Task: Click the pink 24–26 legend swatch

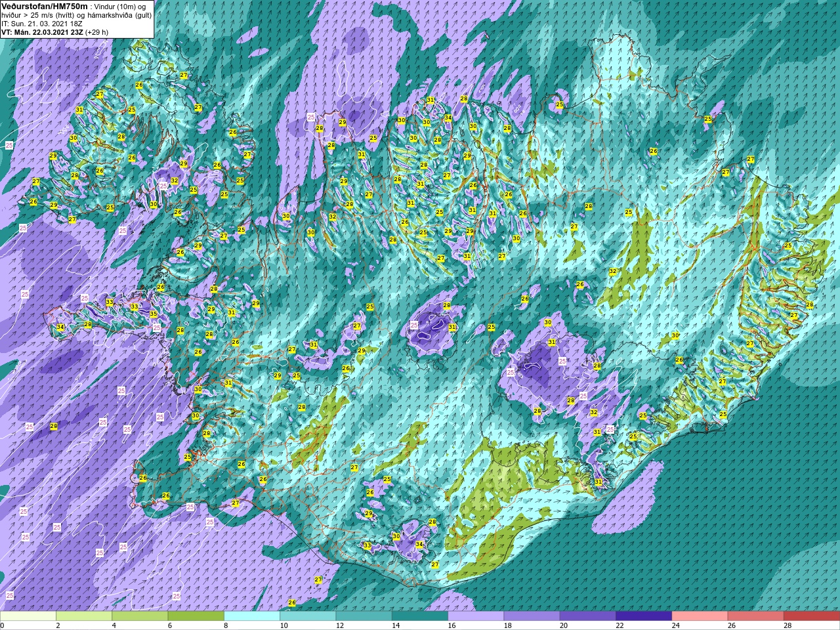Action: pos(700,616)
